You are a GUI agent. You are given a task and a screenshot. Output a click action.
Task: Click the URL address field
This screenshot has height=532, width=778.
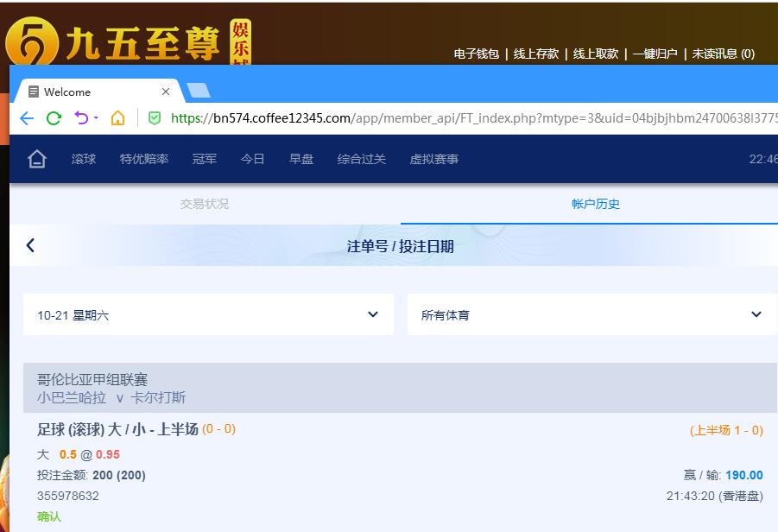pyautogui.click(x=474, y=118)
